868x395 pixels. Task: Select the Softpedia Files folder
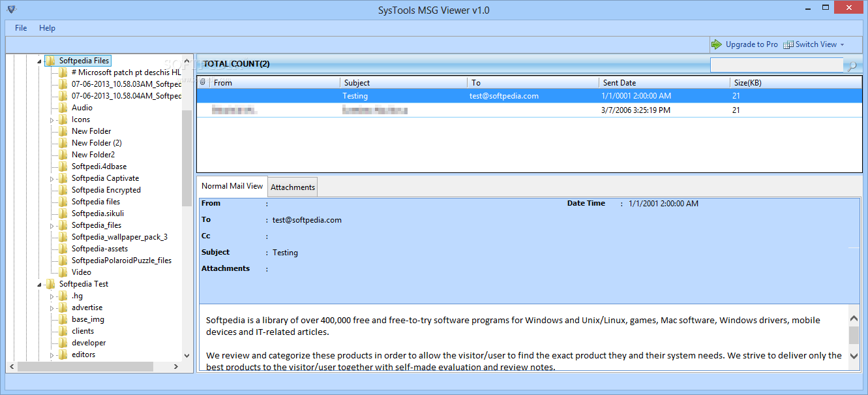point(84,61)
